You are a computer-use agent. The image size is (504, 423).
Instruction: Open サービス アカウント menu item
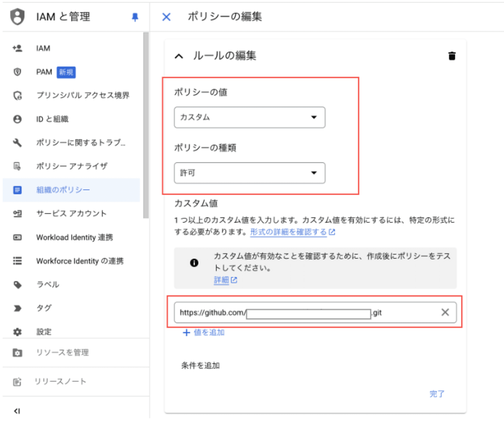coord(71,214)
